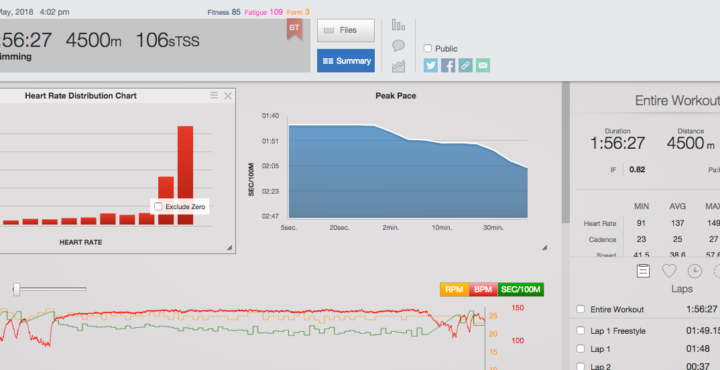720x370 pixels.
Task: Toggle the RPM cadence series
Action: coord(454,289)
